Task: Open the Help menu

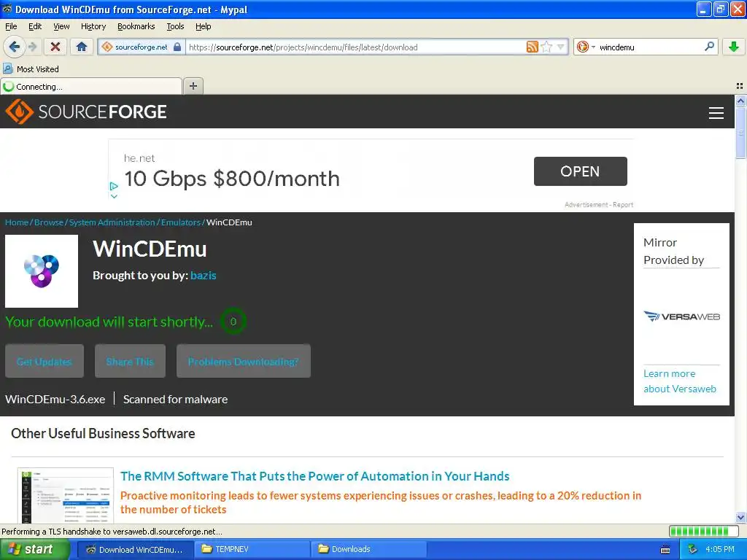Action: (203, 26)
